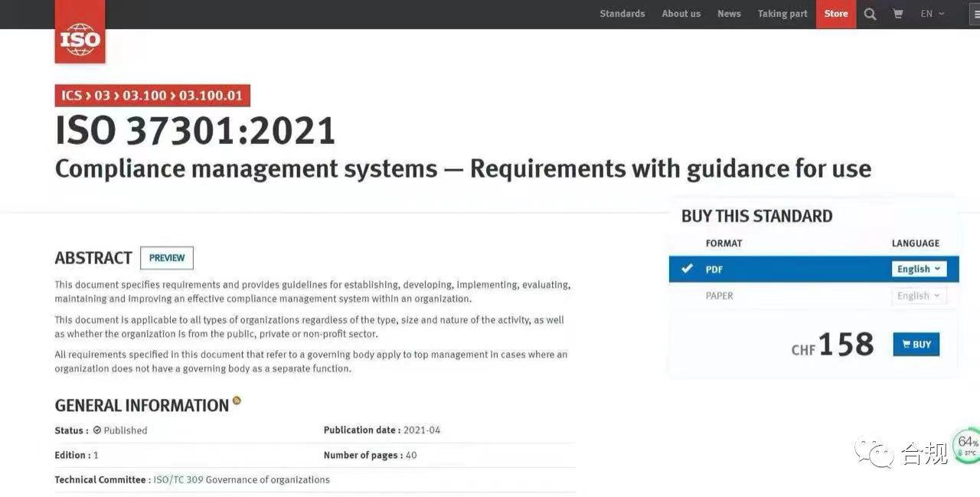Click the BUY button

(916, 345)
